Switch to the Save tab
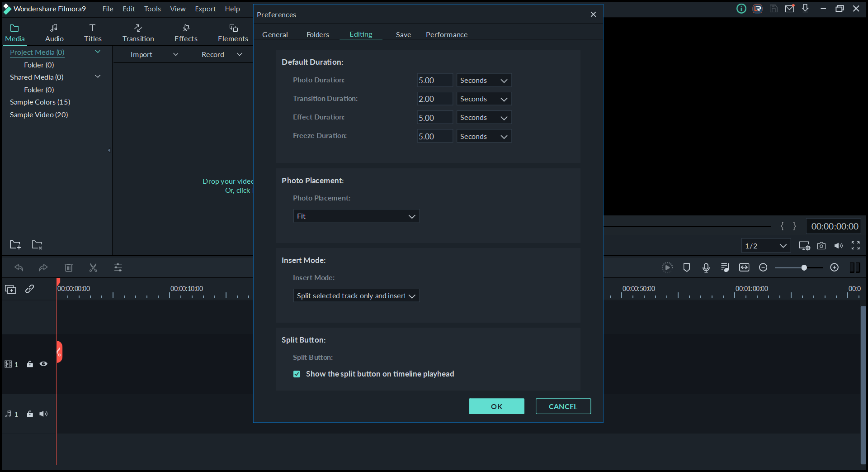Image resolution: width=868 pixels, height=472 pixels. 403,34
